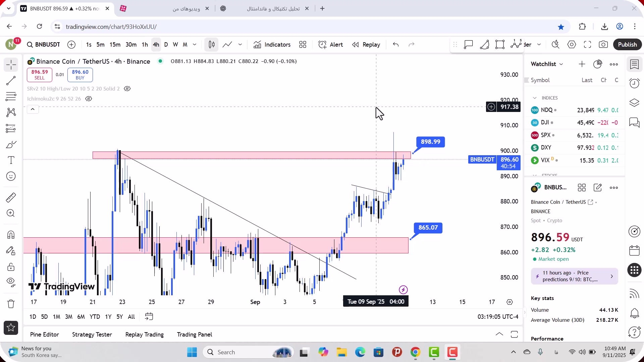Add symbol to Watchlist plus icon
Image resolution: width=644 pixels, height=362 pixels.
pos(582,64)
